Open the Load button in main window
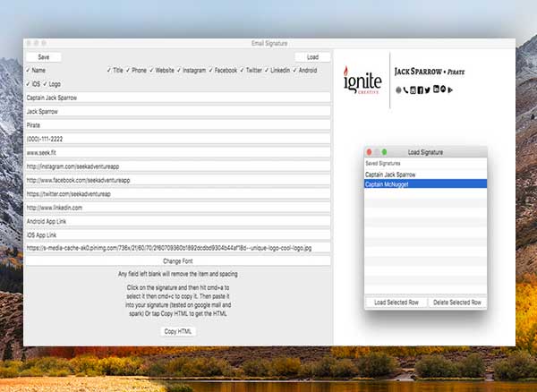537x392 pixels. [x=312, y=57]
